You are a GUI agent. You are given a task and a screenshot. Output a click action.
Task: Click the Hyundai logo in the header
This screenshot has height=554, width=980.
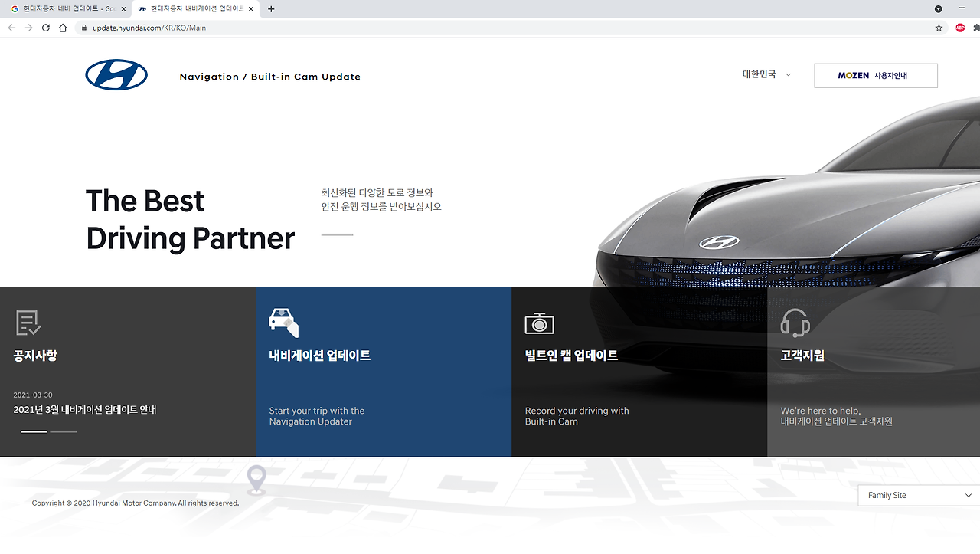tap(116, 74)
